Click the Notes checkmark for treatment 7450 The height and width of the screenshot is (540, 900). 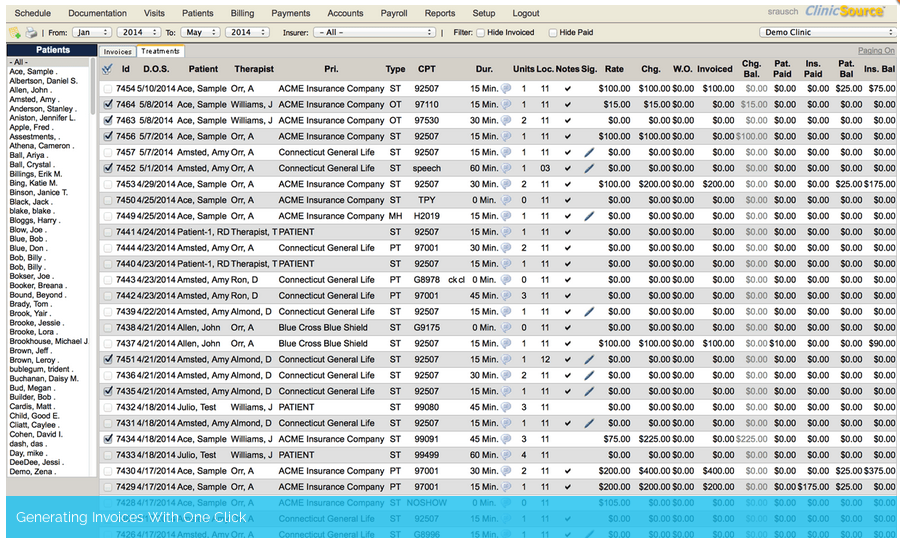click(568, 200)
